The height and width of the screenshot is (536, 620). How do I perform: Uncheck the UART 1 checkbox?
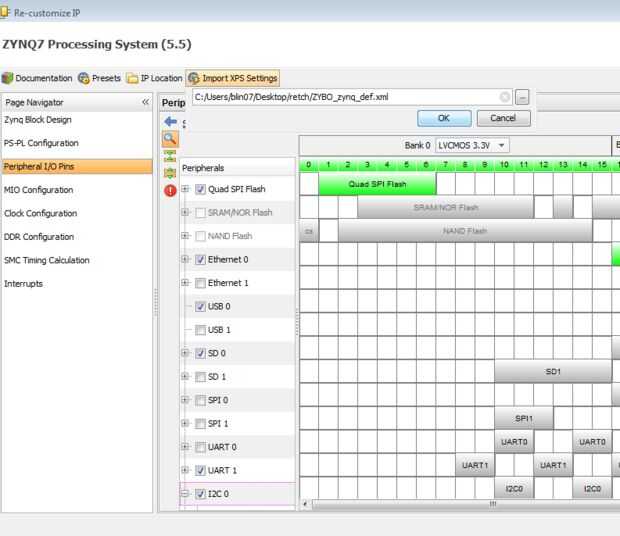[200, 470]
